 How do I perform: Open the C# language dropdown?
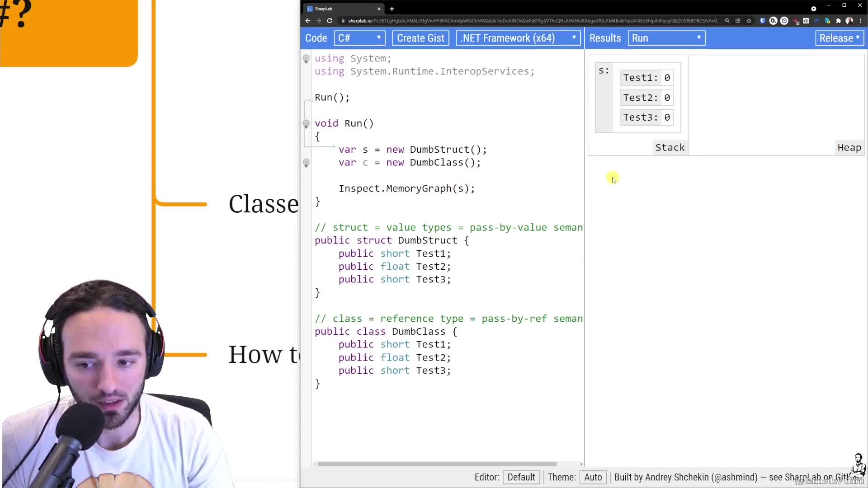[x=359, y=38]
